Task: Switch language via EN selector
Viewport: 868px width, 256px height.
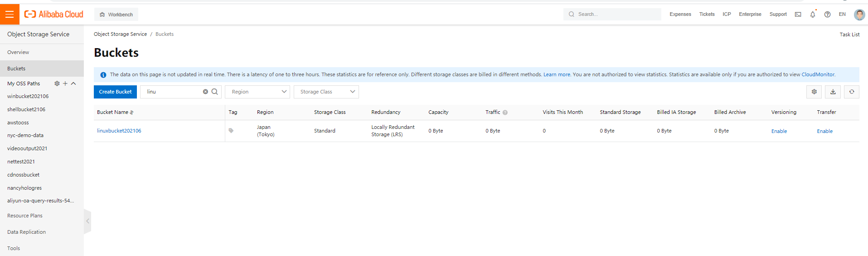Action: point(842,14)
